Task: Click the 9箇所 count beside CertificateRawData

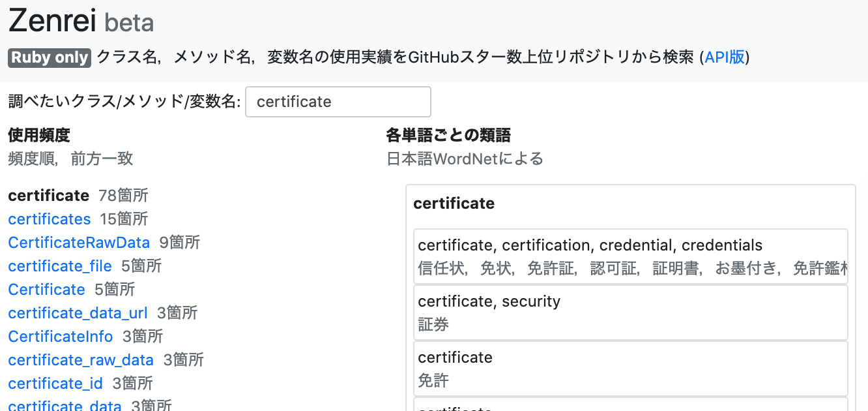Action: coord(180,242)
